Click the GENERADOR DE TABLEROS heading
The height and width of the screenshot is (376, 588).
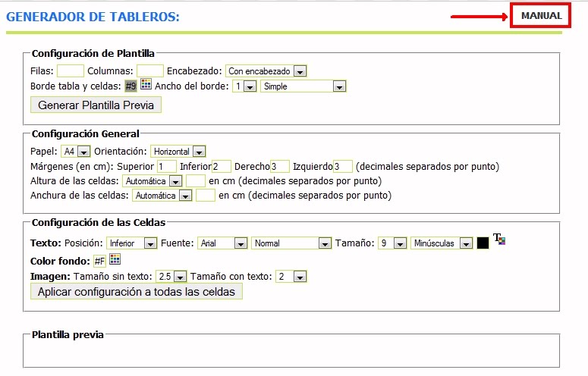tap(93, 17)
